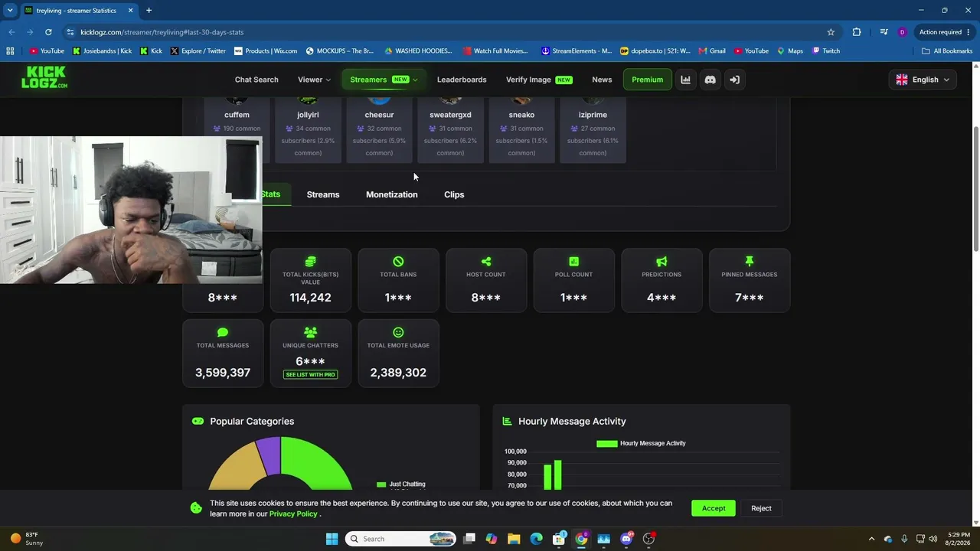Open the Discord icon in the navbar

point(710,80)
